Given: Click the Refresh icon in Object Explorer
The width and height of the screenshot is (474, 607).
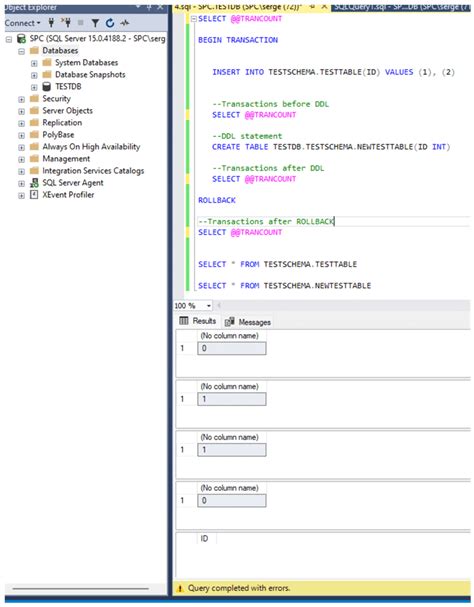Looking at the screenshot, I should pyautogui.click(x=110, y=24).
